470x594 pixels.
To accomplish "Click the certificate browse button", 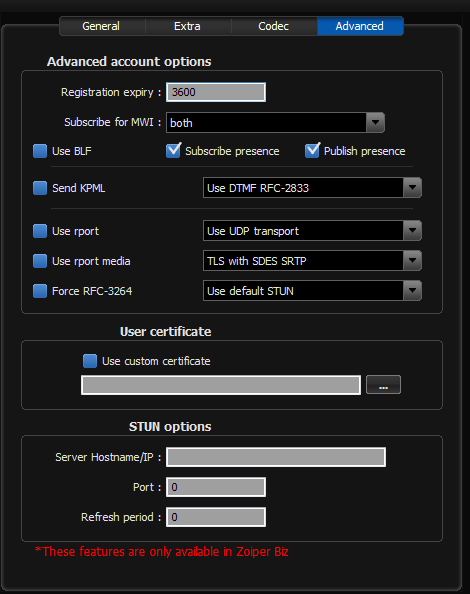I will tap(383, 385).
